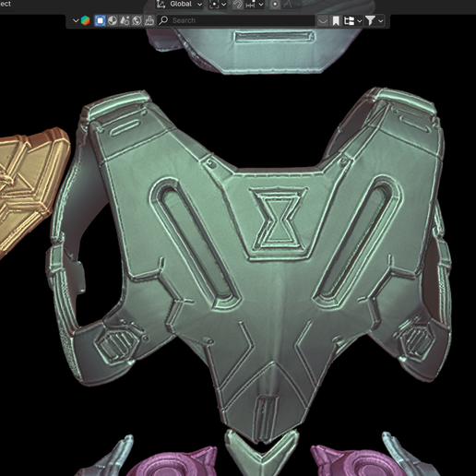Click the button right of Search field

point(323,21)
